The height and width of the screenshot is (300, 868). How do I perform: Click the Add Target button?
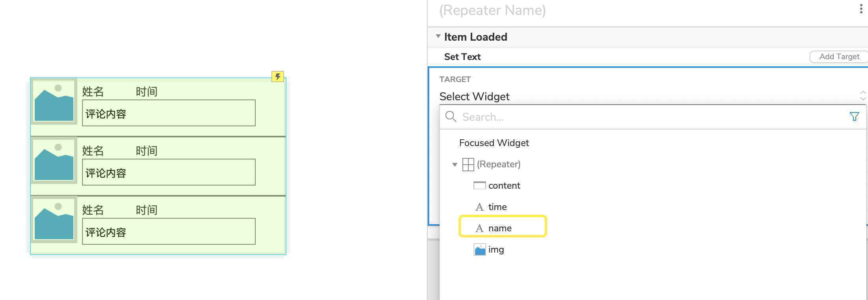coord(839,56)
